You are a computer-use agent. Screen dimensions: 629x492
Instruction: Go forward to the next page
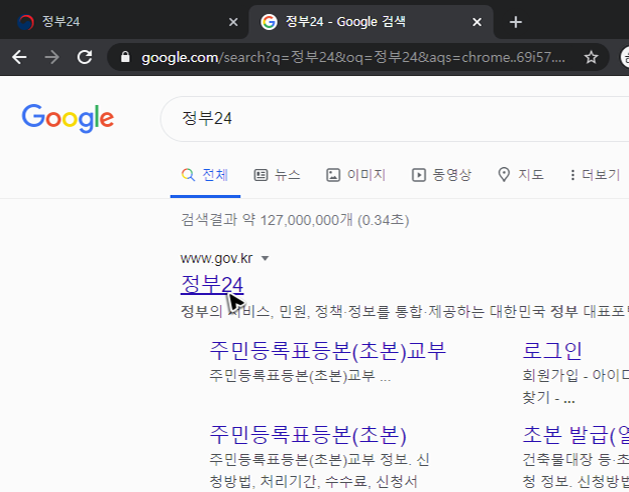(x=52, y=57)
